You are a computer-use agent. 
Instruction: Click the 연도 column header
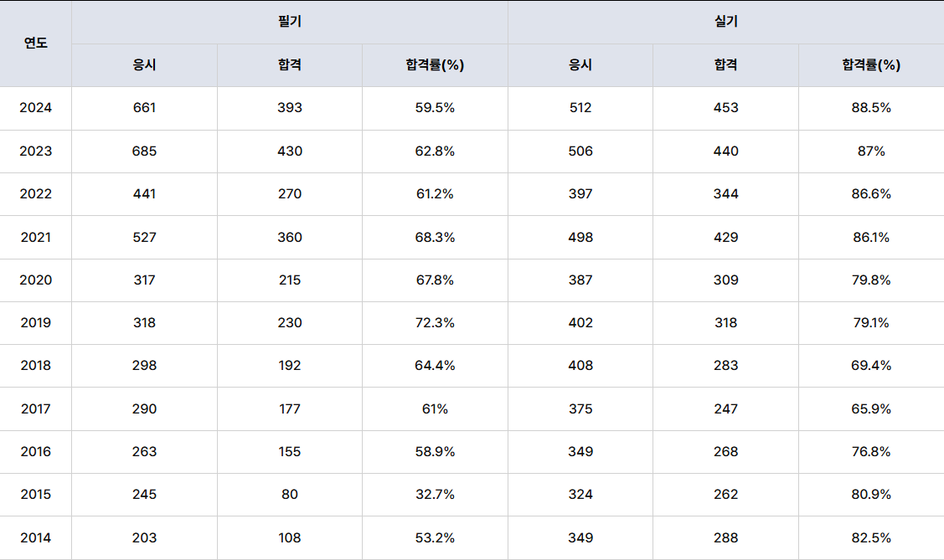click(x=35, y=44)
